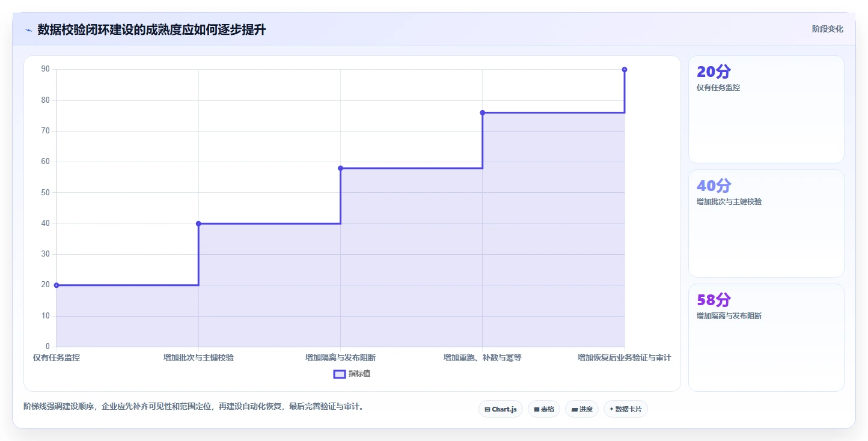Click the 40分 card value

pyautogui.click(x=714, y=186)
